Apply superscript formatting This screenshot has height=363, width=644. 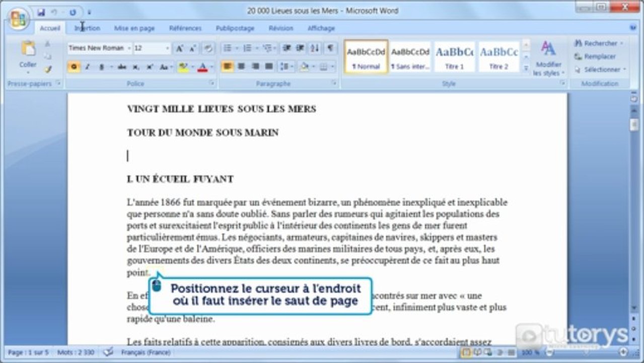point(150,67)
